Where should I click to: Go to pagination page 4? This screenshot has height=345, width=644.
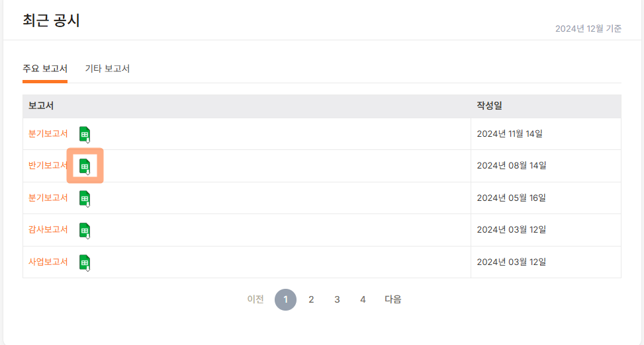pyautogui.click(x=363, y=300)
